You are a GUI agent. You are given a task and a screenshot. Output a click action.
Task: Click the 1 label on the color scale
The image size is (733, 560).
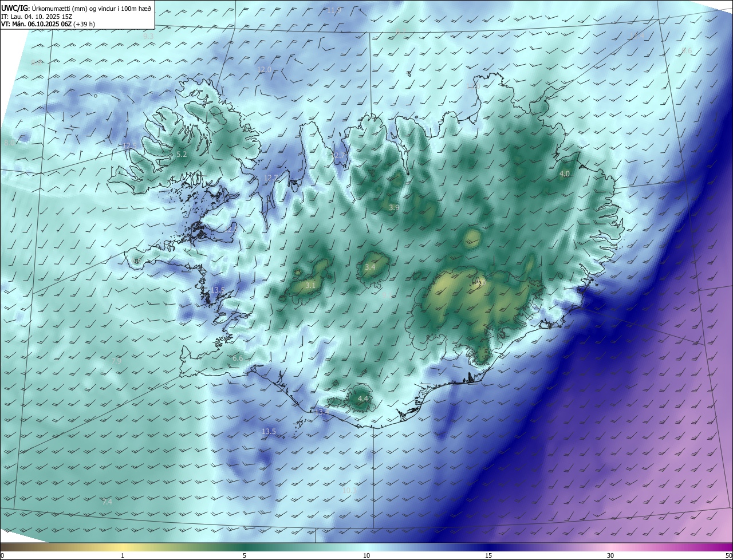(x=123, y=555)
